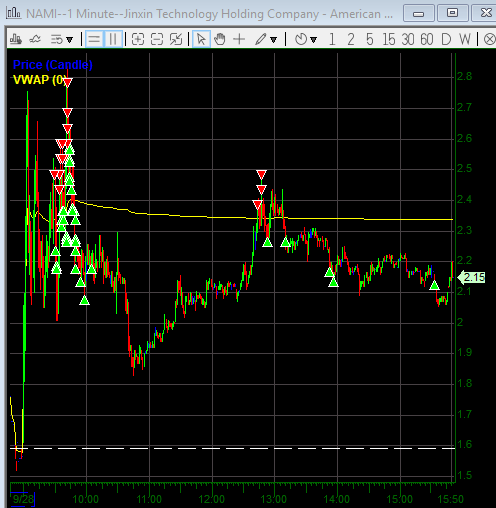Open the chart type bar-chart icon in toolbar

15,39
